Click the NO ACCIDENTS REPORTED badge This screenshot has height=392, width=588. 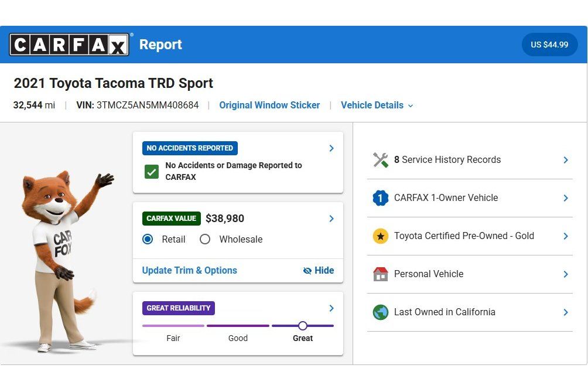(190, 148)
